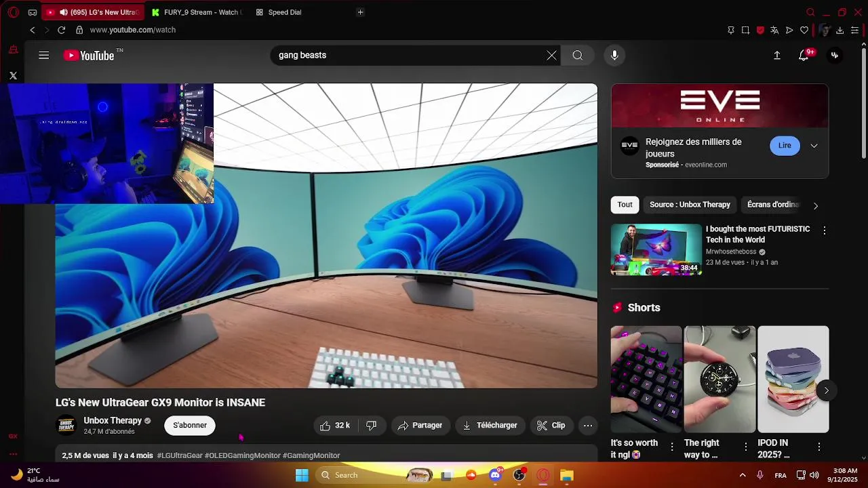Open Opera workspaces icon next to logo

[x=32, y=12]
